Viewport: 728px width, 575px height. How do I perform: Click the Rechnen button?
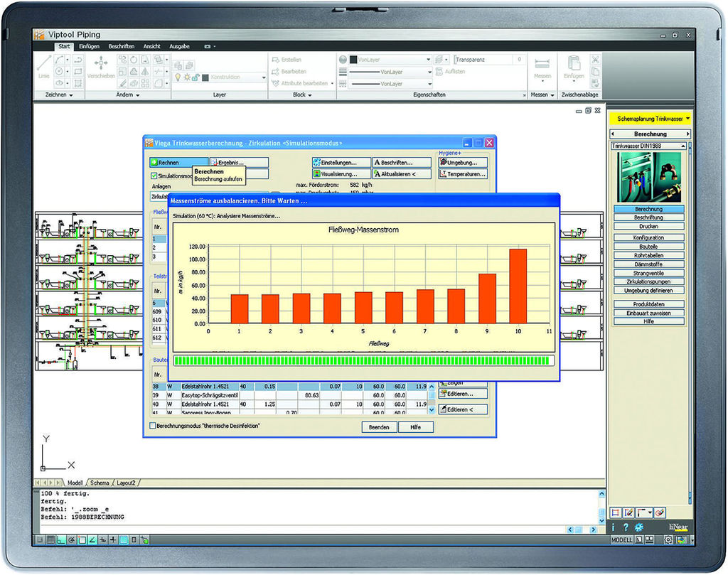tap(178, 163)
